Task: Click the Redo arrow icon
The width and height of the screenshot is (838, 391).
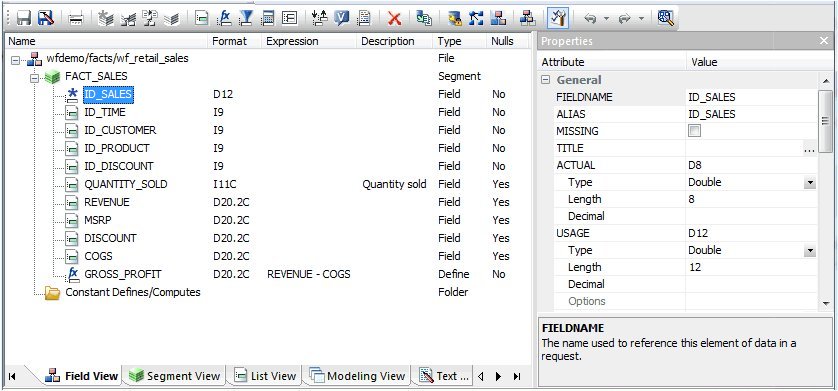Action: [x=624, y=19]
